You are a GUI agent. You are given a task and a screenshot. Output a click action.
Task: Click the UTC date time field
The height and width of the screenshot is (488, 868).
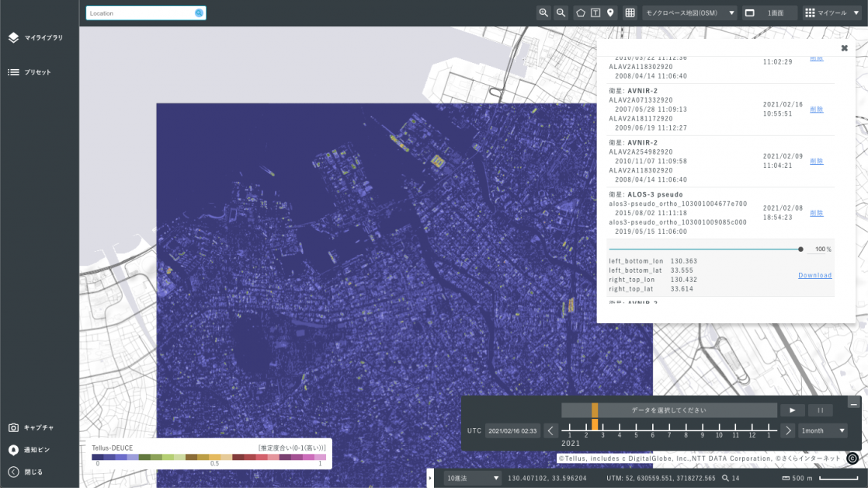[512, 430]
